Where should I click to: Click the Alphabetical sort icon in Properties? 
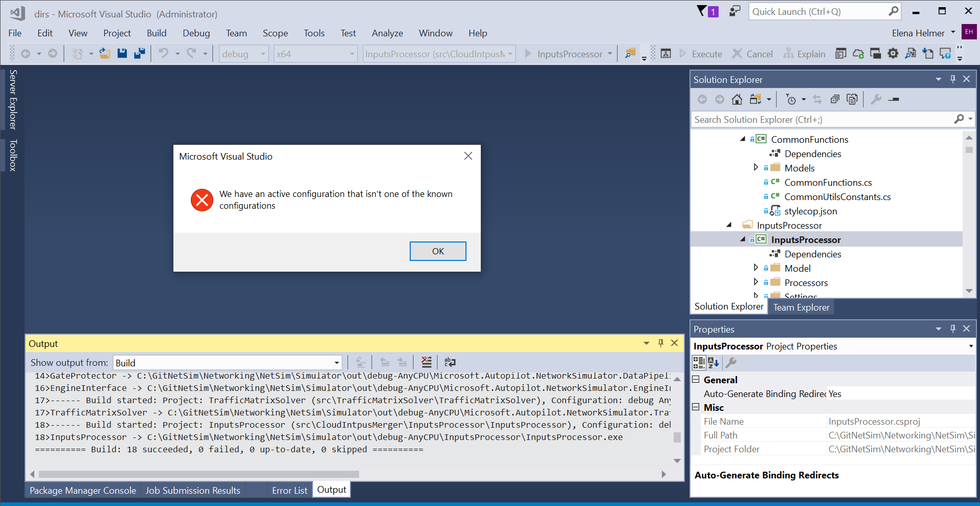pyautogui.click(x=714, y=363)
